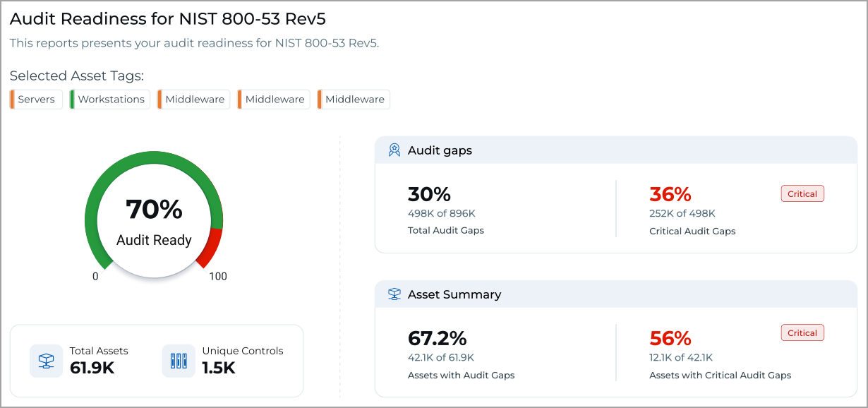The image size is (868, 408).
Task: Click the gauge's 0 minimum label
Action: click(95, 277)
